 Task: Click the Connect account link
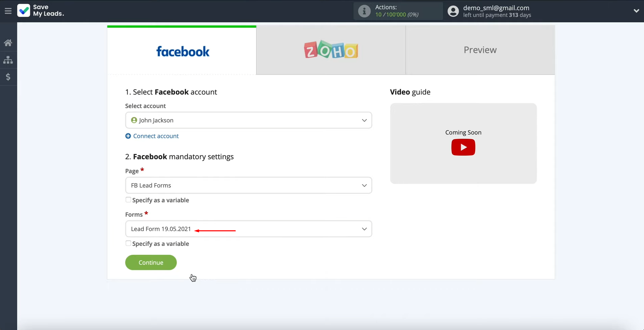click(156, 136)
